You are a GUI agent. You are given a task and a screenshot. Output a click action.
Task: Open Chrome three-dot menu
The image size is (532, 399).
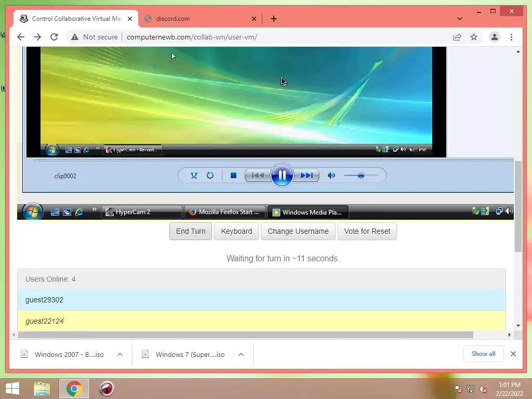pyautogui.click(x=511, y=37)
